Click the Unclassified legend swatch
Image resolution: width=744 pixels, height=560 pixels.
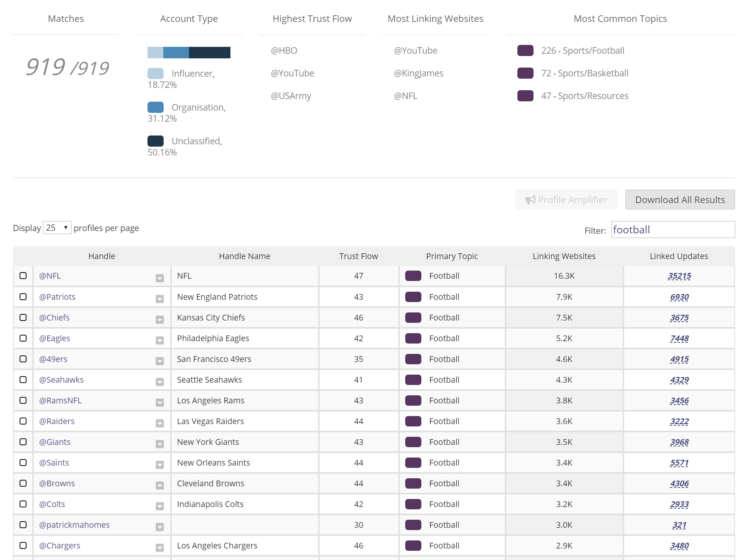coord(156,141)
